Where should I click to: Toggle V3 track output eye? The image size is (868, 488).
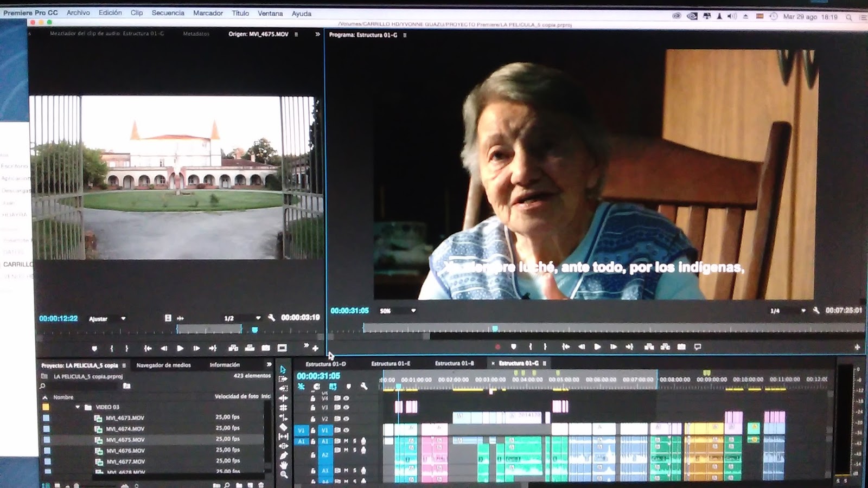(346, 408)
